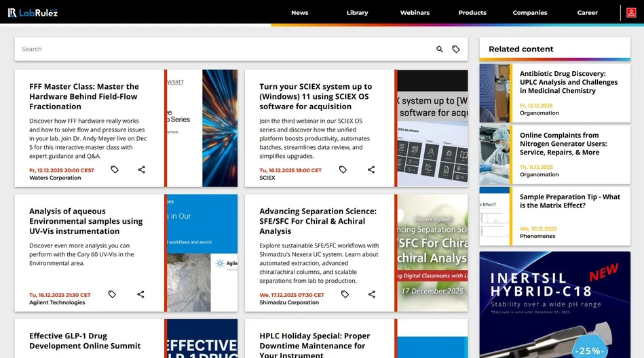Click the FFF Master Class card image
644x358 pixels.
202,128
